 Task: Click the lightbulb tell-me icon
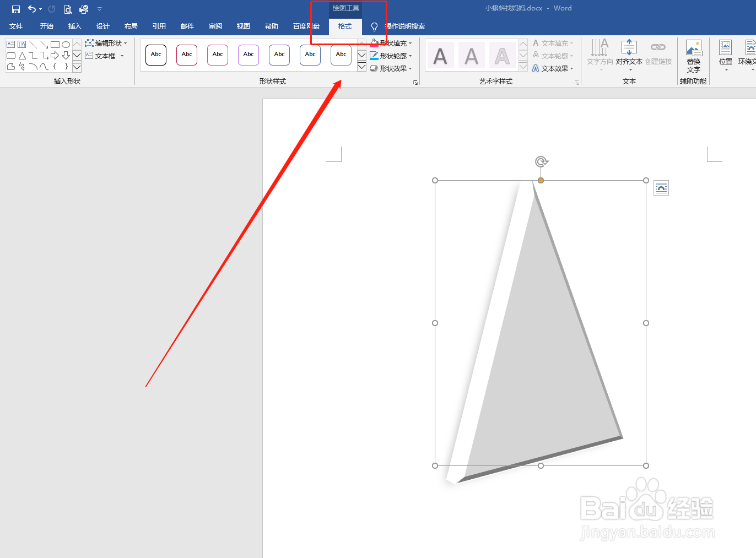point(374,26)
